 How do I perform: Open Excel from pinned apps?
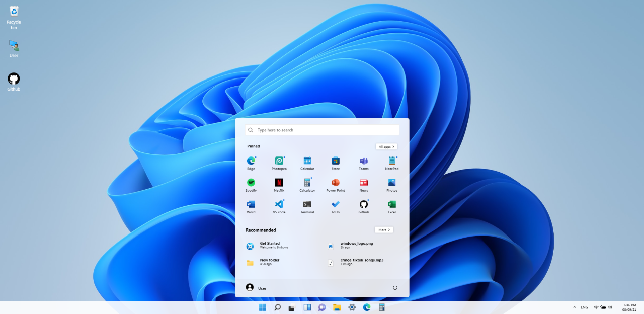pos(391,205)
